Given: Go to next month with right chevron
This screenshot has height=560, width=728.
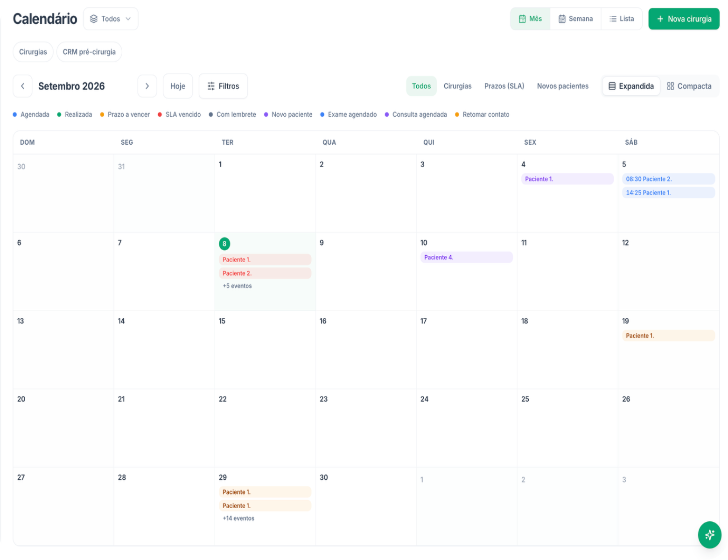Looking at the screenshot, I should click(x=147, y=86).
